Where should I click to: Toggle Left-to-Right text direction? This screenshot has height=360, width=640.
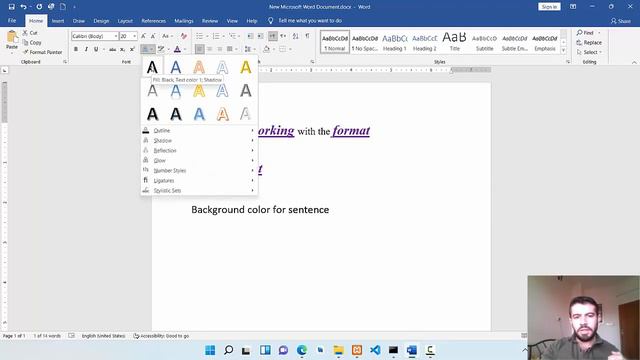[x=273, y=36]
